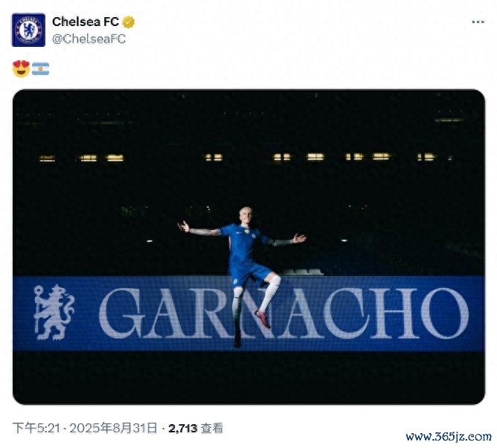Image resolution: width=497 pixels, height=448 pixels.
Task: Click the heart-eyes emoji in tweet
Action: pos(22,68)
